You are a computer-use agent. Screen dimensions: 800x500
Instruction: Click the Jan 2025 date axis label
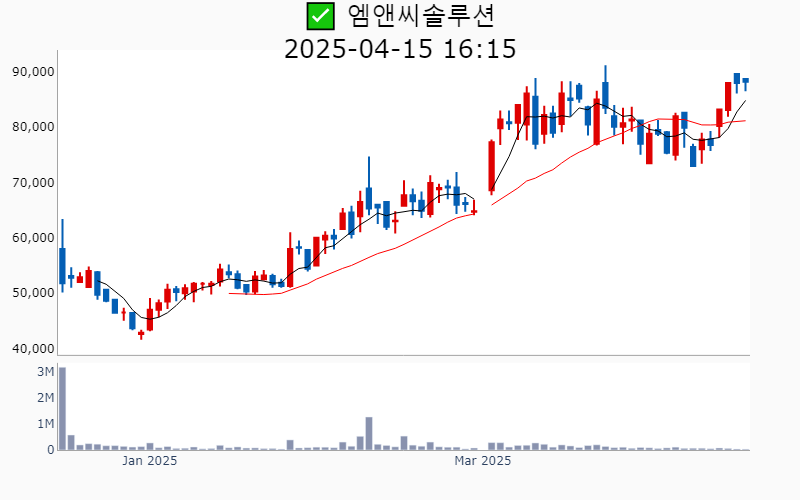[x=149, y=461]
